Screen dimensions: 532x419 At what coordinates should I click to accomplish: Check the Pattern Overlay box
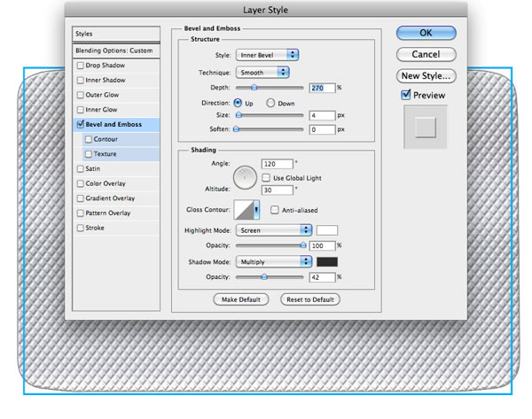81,213
